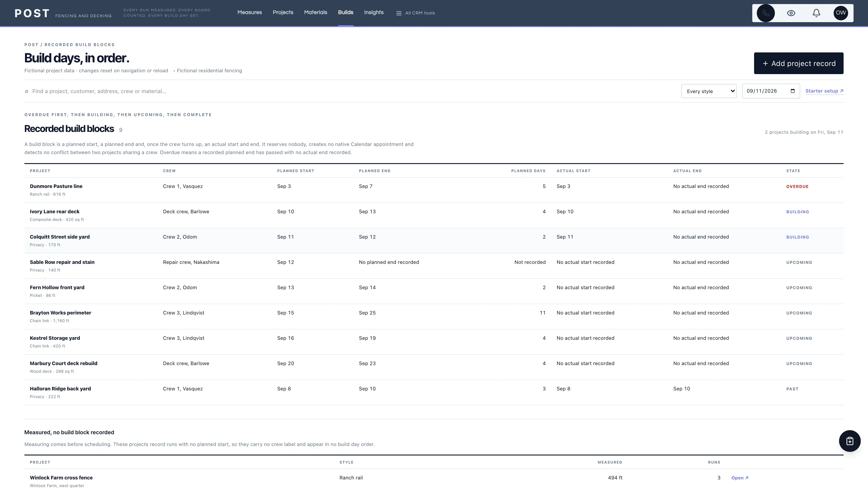868x488 pixels.
Task: Click Halloran Ridge's Sep 10 actual end
Action: pyautogui.click(x=681, y=388)
